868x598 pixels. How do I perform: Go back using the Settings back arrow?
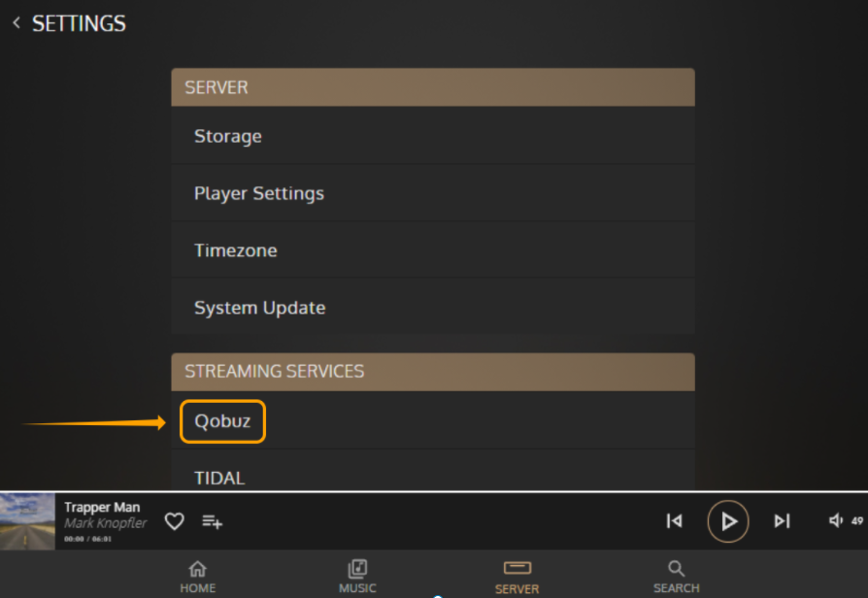pyautogui.click(x=17, y=23)
